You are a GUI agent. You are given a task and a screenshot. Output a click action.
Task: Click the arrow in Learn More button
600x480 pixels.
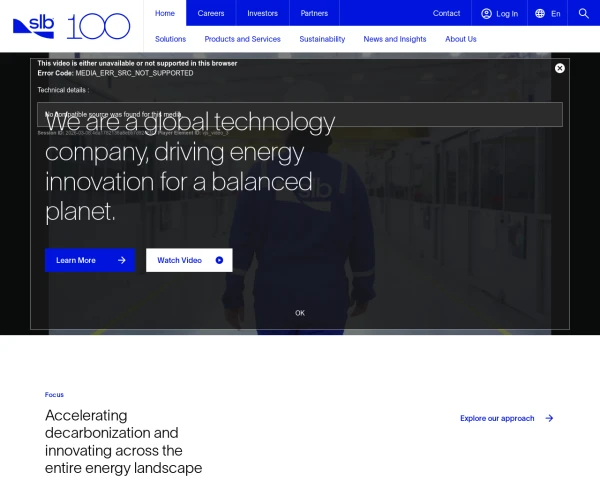click(x=122, y=260)
